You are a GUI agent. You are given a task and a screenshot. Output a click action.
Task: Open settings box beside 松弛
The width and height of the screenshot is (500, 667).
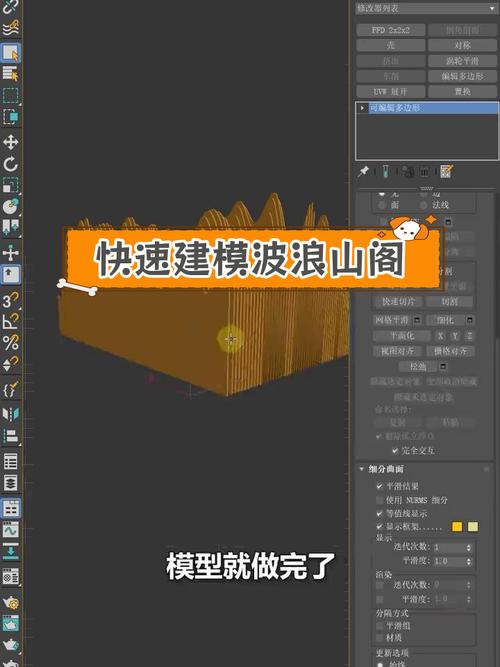(x=443, y=366)
